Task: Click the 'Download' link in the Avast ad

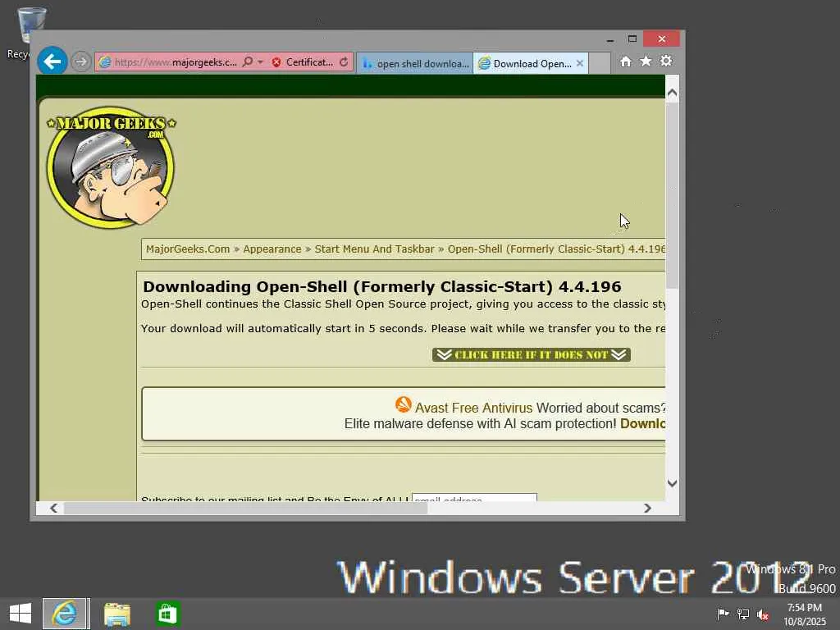Action: tap(642, 424)
